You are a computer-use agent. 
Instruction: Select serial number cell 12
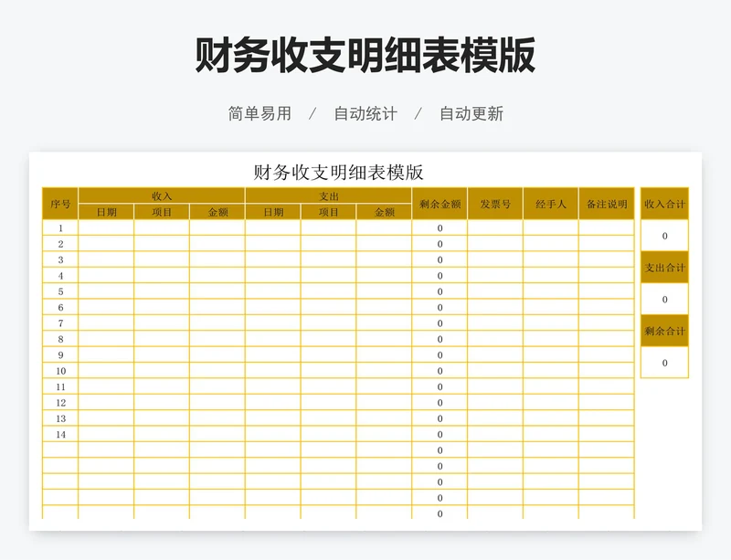(60, 402)
